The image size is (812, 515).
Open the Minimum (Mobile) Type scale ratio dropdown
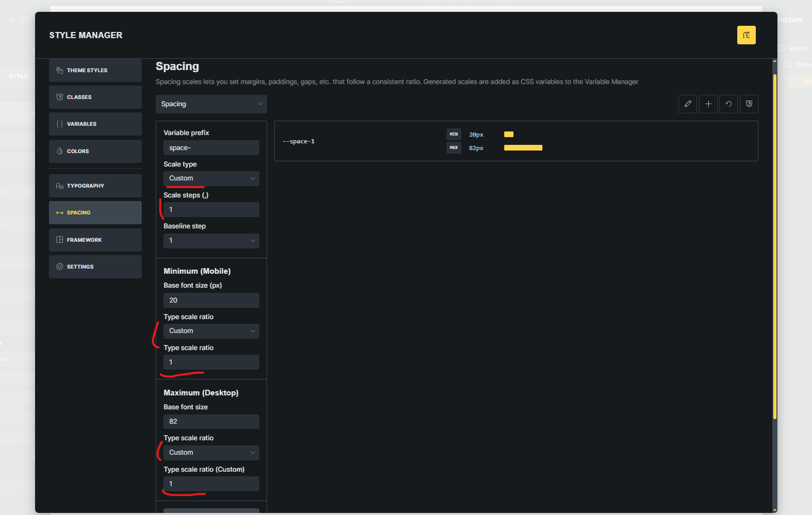point(211,331)
